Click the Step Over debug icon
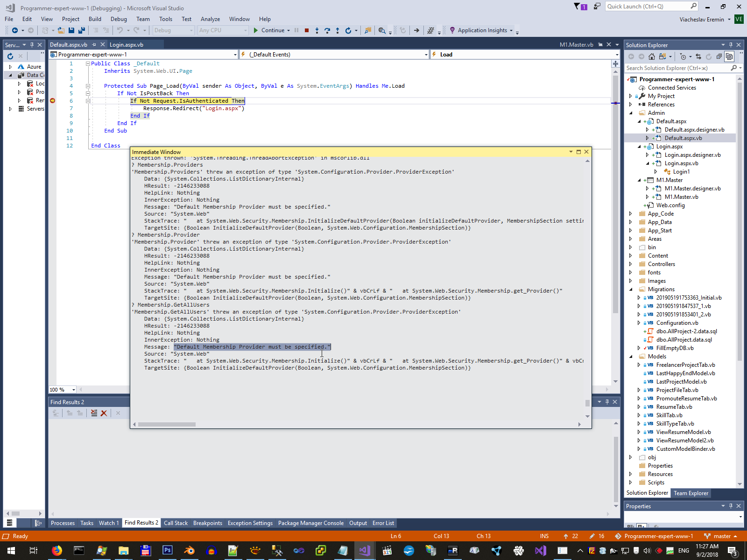Viewport: 747px width, 560px height. 327,30
